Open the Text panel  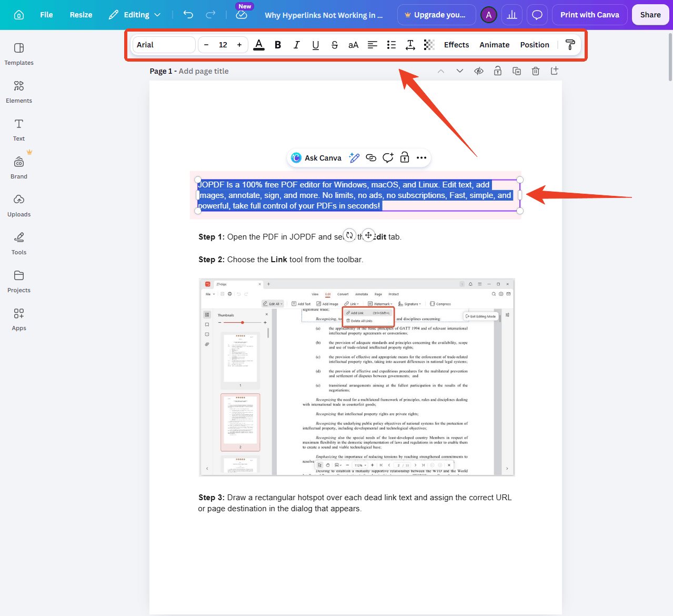[x=19, y=130]
